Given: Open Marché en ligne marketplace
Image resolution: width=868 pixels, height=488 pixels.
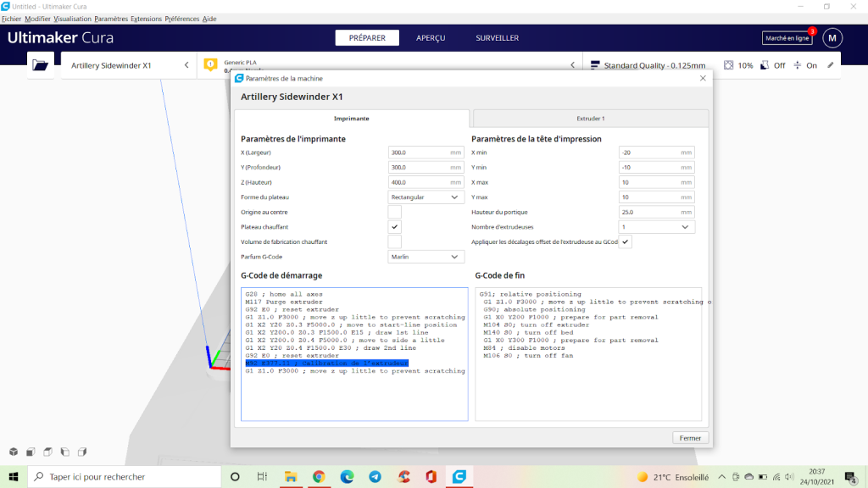Looking at the screenshot, I should [787, 38].
